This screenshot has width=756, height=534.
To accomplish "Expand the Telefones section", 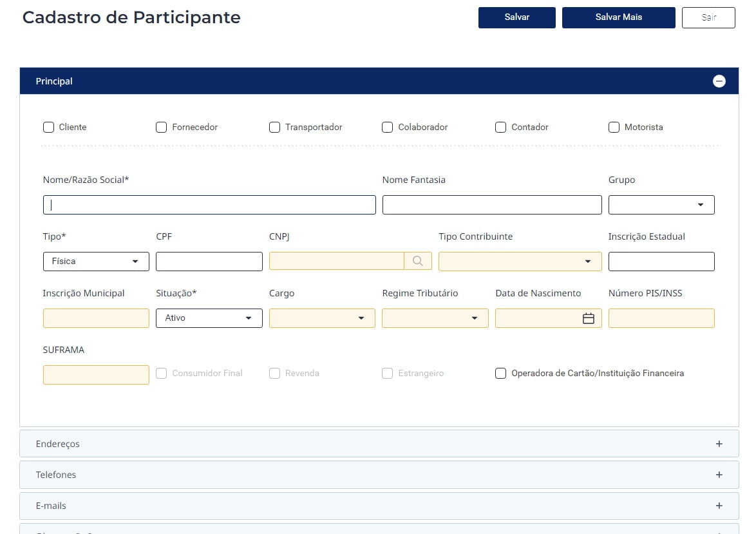I will tap(719, 475).
